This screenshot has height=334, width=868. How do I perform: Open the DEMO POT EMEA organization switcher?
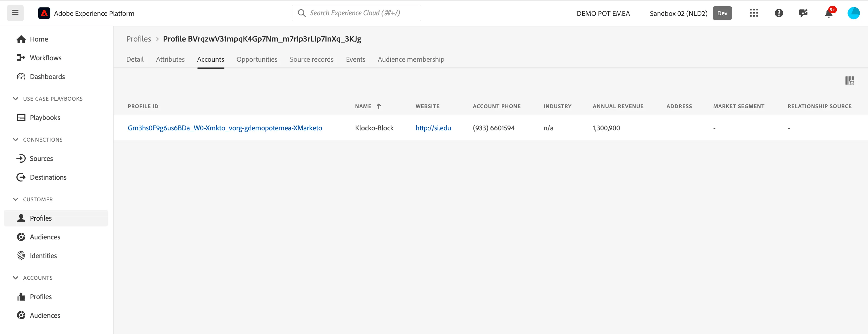(x=603, y=13)
